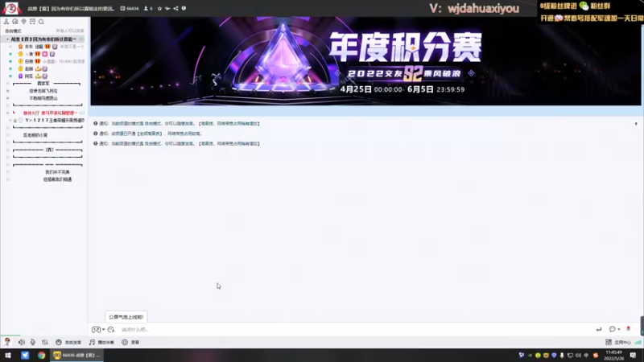The width and height of the screenshot is (644, 362).
Task: Click the online users count icon
Action: point(146,8)
